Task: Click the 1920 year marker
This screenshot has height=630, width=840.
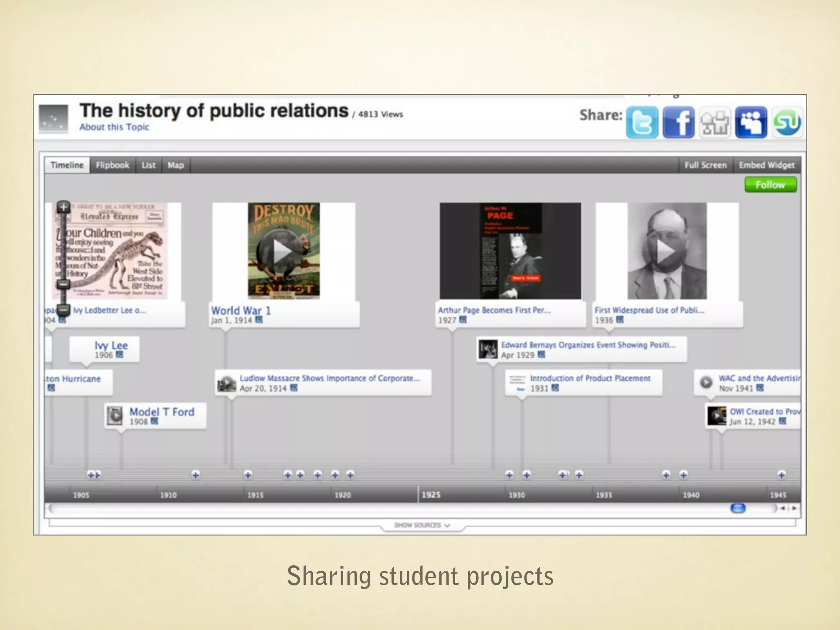Action: [342, 495]
